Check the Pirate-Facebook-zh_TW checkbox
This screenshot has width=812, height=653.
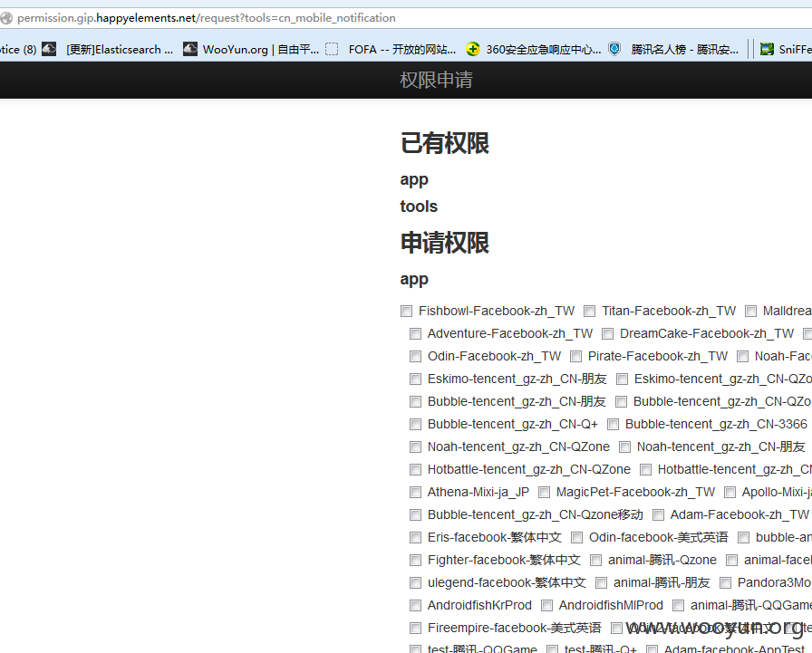(x=575, y=357)
